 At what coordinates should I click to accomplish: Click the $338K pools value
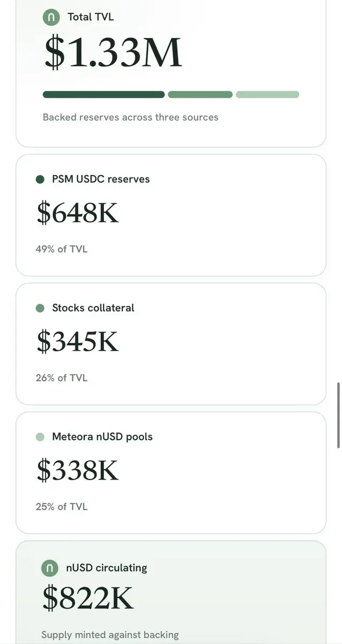tap(77, 471)
